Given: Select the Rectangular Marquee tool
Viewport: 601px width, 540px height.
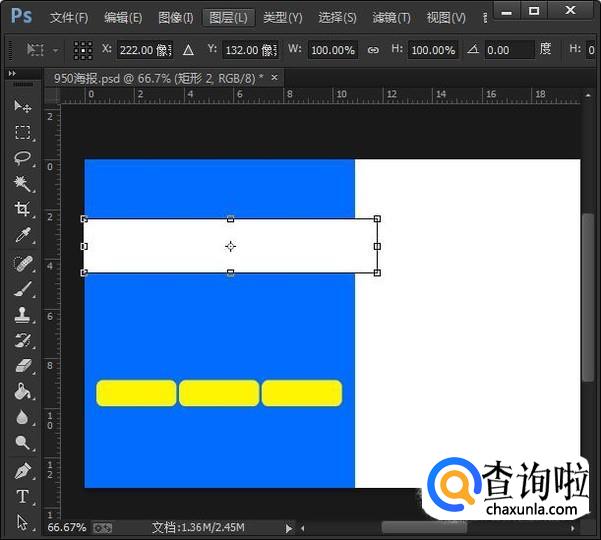Looking at the screenshot, I should 22,133.
